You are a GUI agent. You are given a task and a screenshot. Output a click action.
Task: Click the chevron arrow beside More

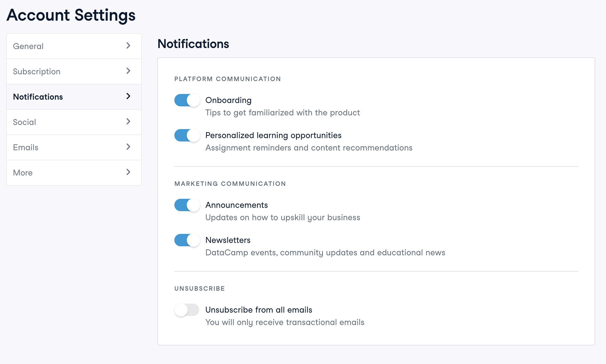pos(128,172)
